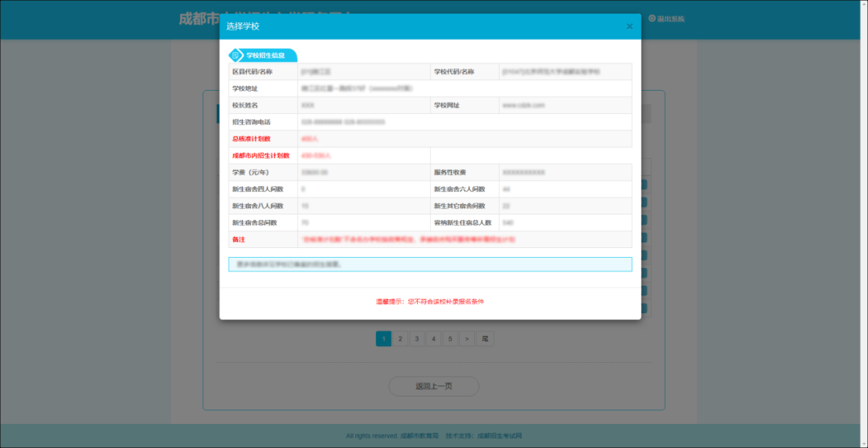The width and height of the screenshot is (868, 448).
Task: Click the 学校招生信息 section header icon
Action: (235, 55)
